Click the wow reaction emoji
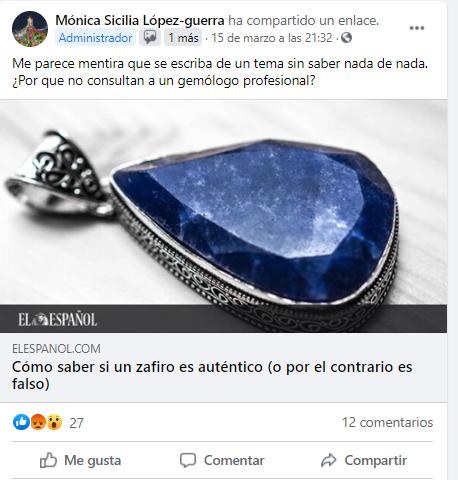The image size is (458, 480). [54, 422]
